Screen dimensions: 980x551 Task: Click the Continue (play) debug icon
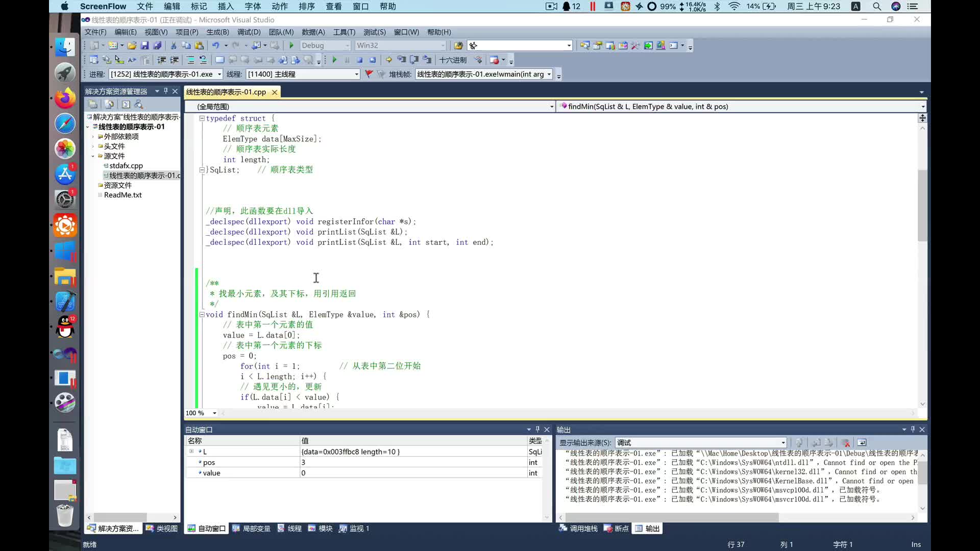335,60
